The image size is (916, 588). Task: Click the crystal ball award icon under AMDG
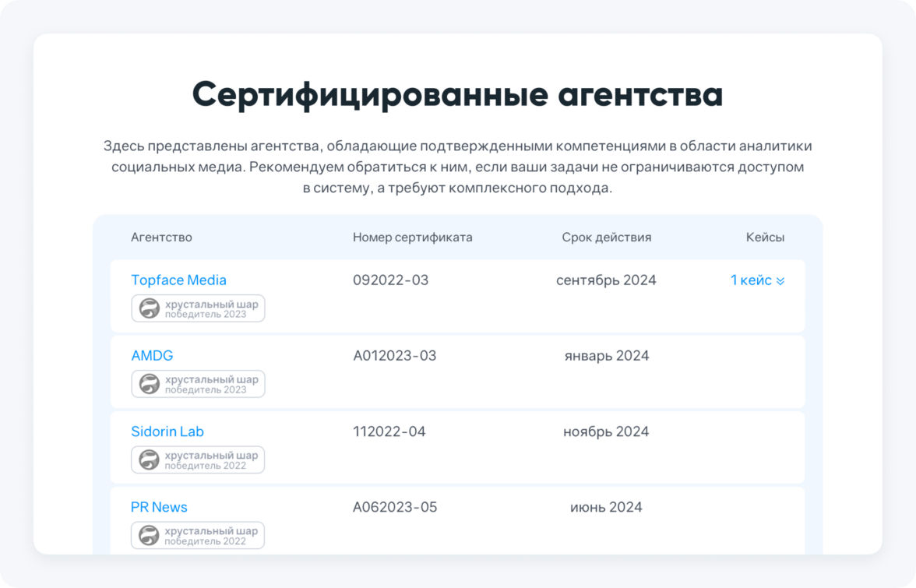click(x=149, y=384)
